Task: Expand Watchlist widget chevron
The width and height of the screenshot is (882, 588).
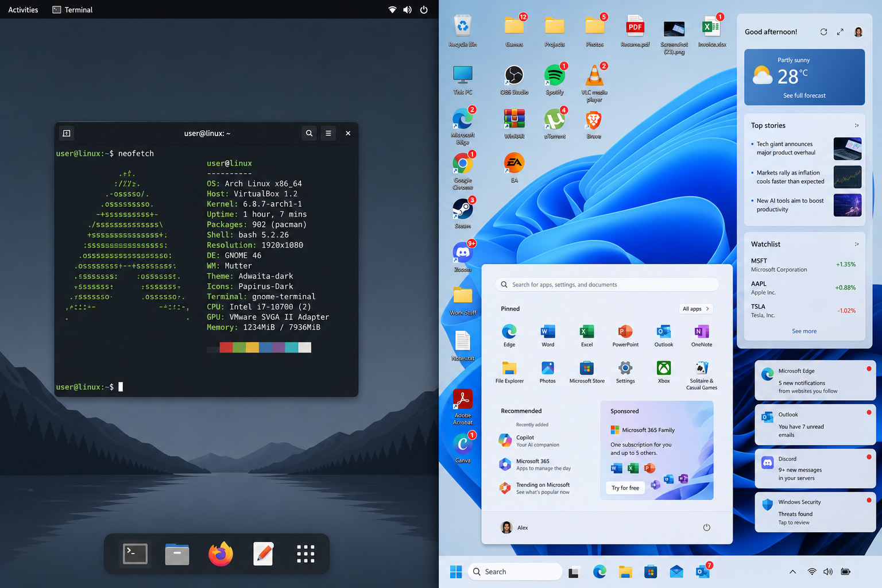Action: pos(857,244)
